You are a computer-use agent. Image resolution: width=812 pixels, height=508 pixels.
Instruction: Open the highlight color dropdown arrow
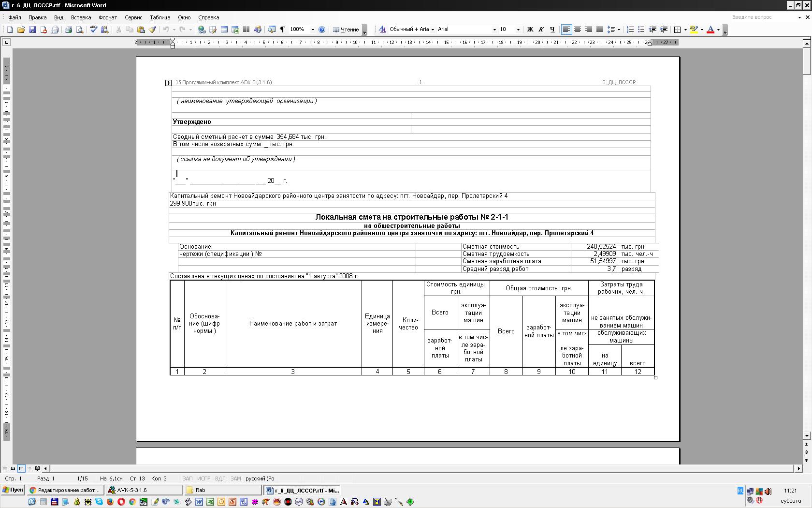coord(702,30)
